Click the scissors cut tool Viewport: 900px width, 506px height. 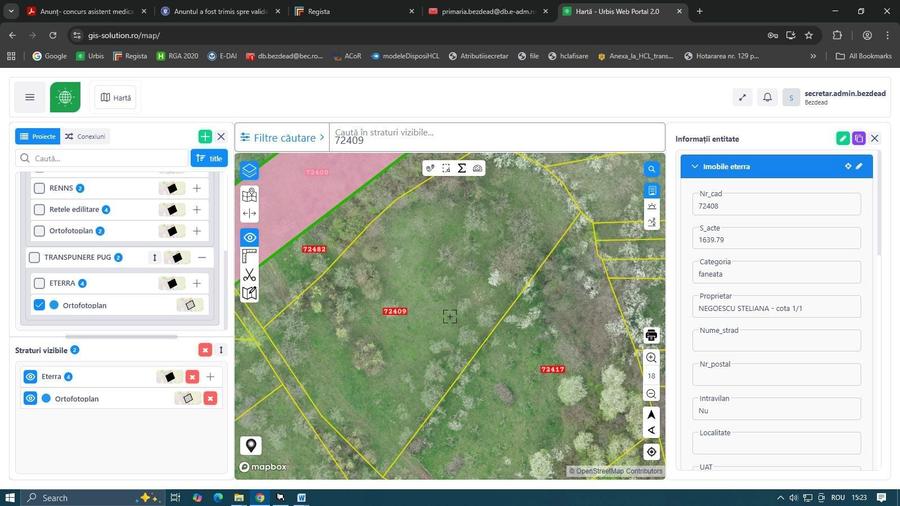[x=249, y=275]
